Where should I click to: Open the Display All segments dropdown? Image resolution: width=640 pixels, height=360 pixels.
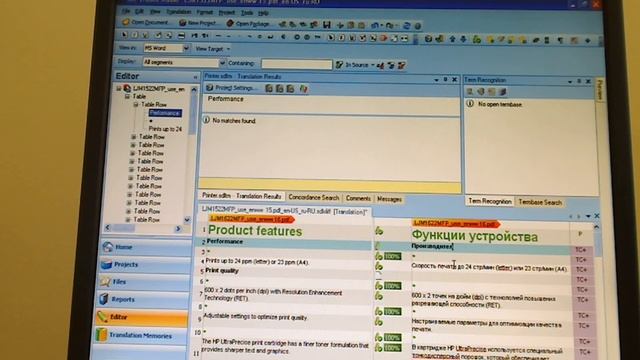click(x=222, y=63)
